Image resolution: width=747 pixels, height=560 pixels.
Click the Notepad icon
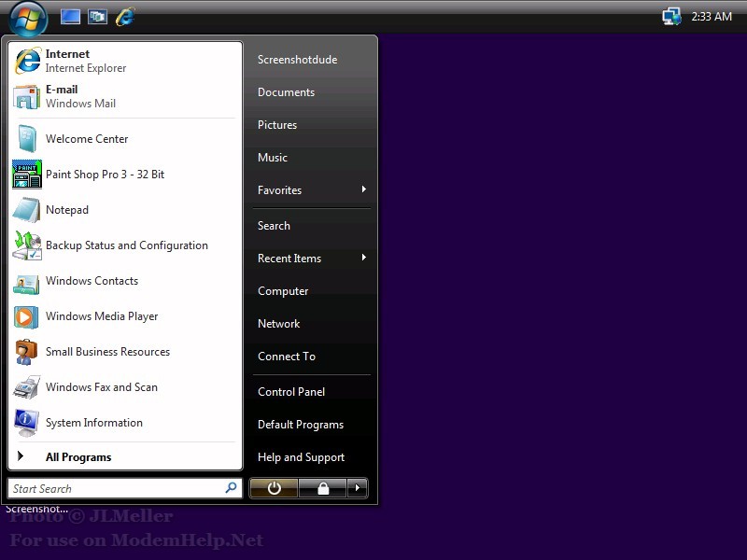click(x=27, y=210)
